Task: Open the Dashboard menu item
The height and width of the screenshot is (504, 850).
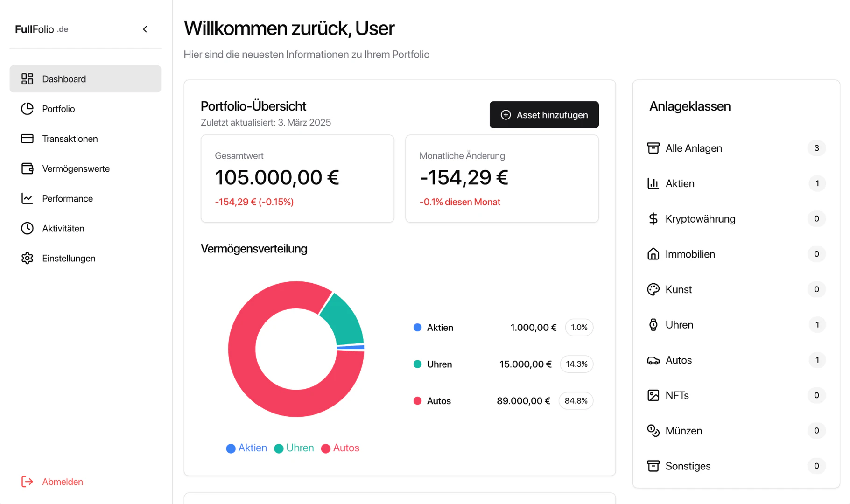Action: pyautogui.click(x=85, y=79)
